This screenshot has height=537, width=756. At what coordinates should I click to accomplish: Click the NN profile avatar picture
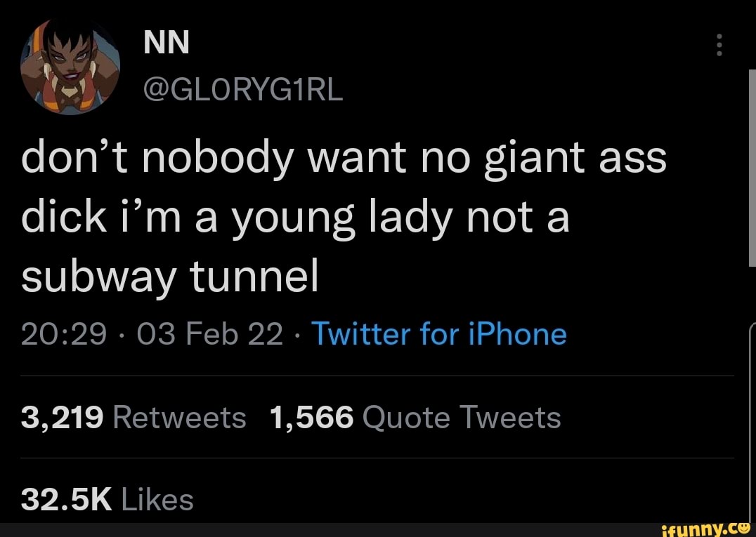pyautogui.click(x=70, y=67)
